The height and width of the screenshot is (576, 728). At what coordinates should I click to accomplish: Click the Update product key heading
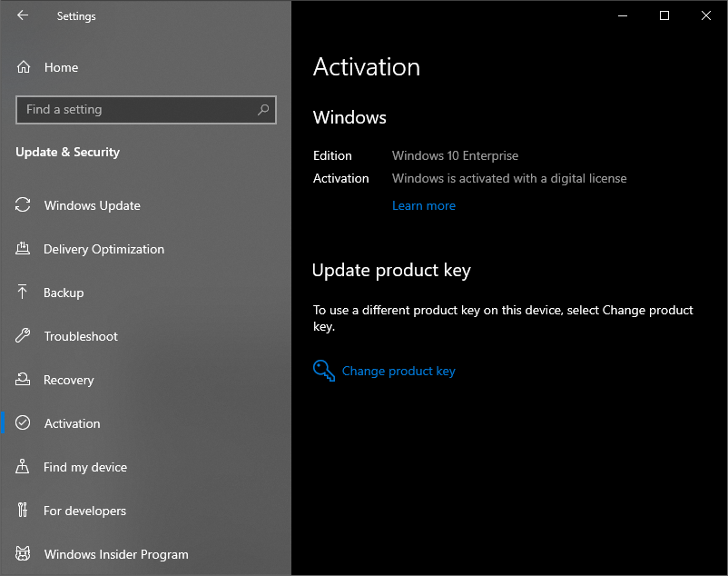(x=391, y=271)
